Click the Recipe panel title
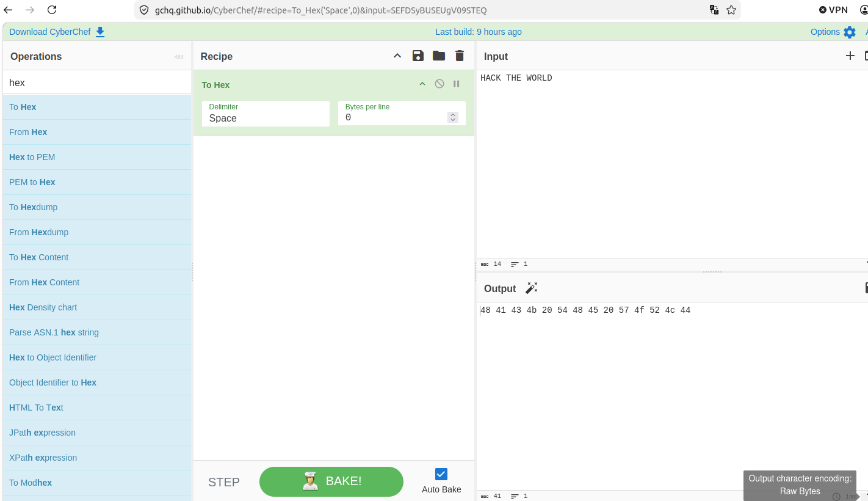This screenshot has width=868, height=501. tap(217, 56)
